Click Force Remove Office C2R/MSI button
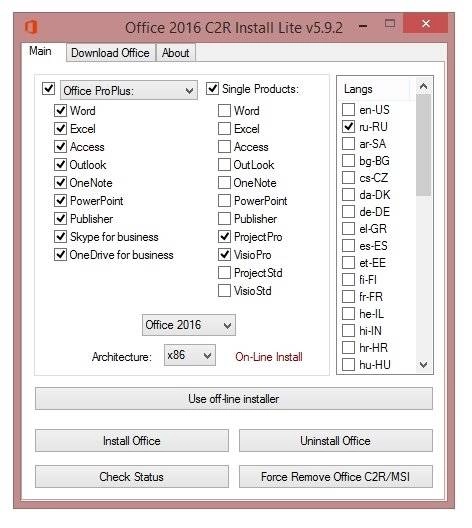 point(336,476)
